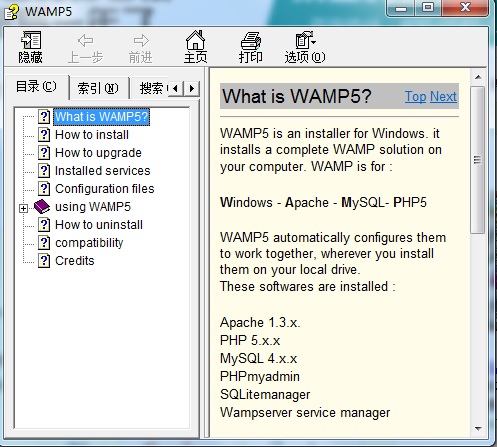This screenshot has height=447, width=497.
Task: Click the page icon beside compatibility
Action: [x=44, y=243]
